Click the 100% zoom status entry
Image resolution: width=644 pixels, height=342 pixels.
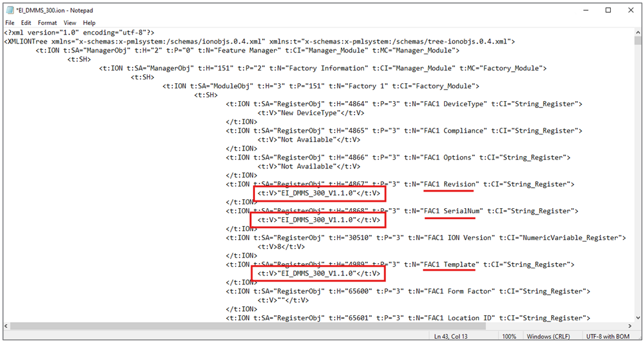[509, 336]
